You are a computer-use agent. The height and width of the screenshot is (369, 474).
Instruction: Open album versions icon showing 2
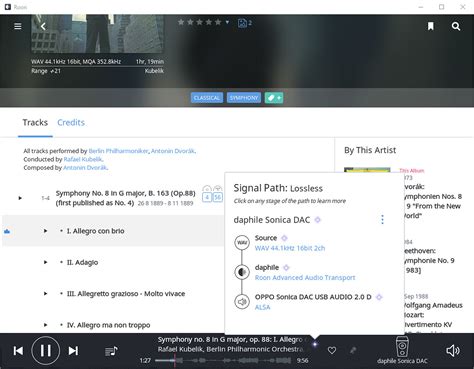(x=244, y=23)
